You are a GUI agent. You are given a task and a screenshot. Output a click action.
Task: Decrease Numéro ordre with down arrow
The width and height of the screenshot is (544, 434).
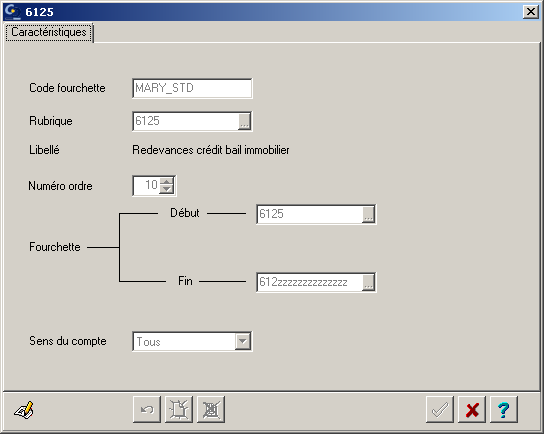click(167, 189)
